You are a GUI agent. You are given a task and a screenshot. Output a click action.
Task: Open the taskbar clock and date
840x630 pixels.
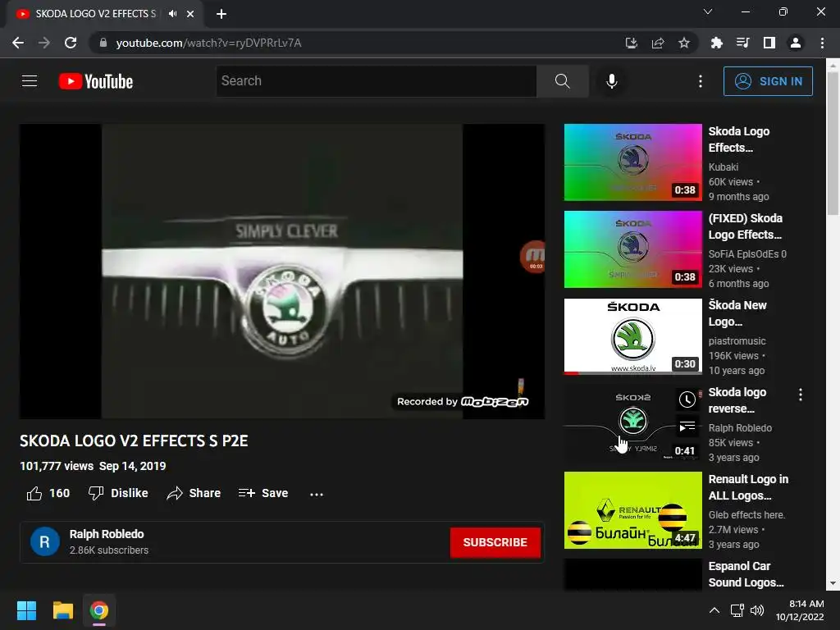pos(800,610)
